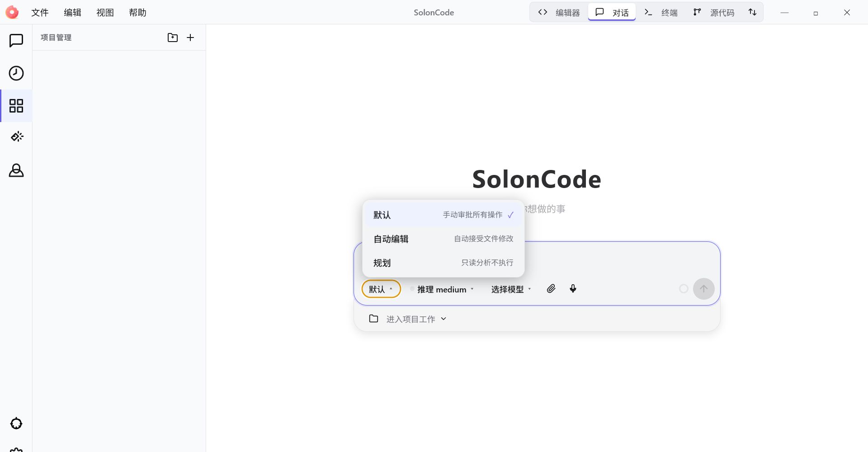Select 规划 mode in the popup
The width and height of the screenshot is (868, 452).
pos(443,263)
